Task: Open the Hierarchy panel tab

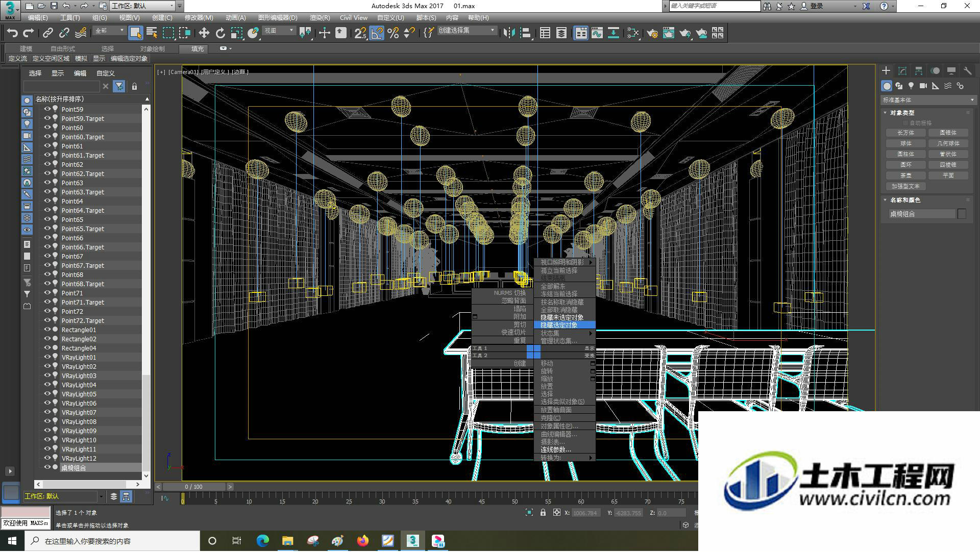Action: [x=919, y=71]
